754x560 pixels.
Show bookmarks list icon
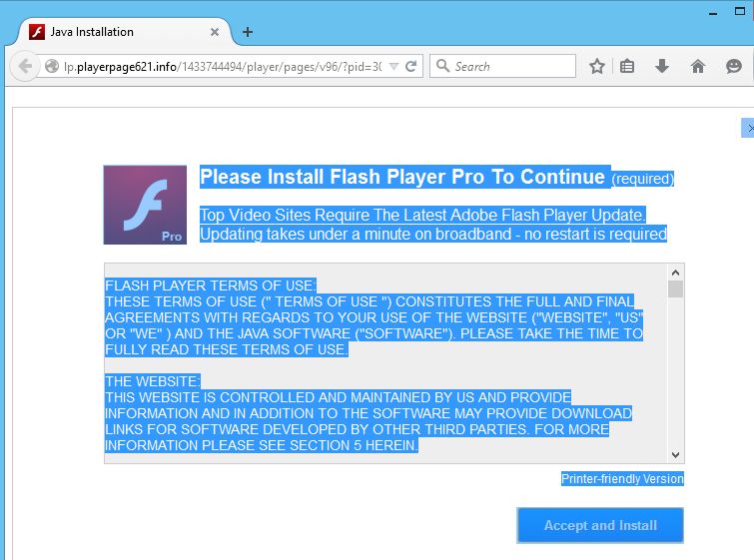point(627,66)
